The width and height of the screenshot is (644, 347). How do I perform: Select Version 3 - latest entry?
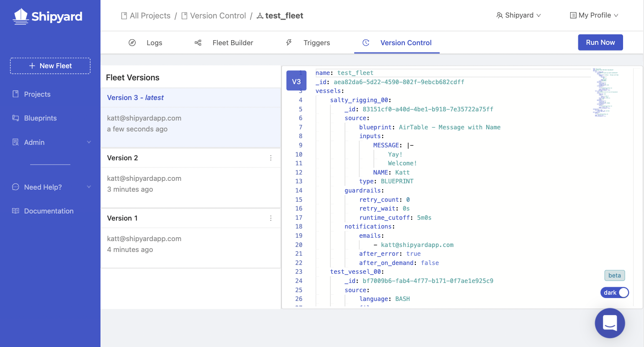[191, 118]
